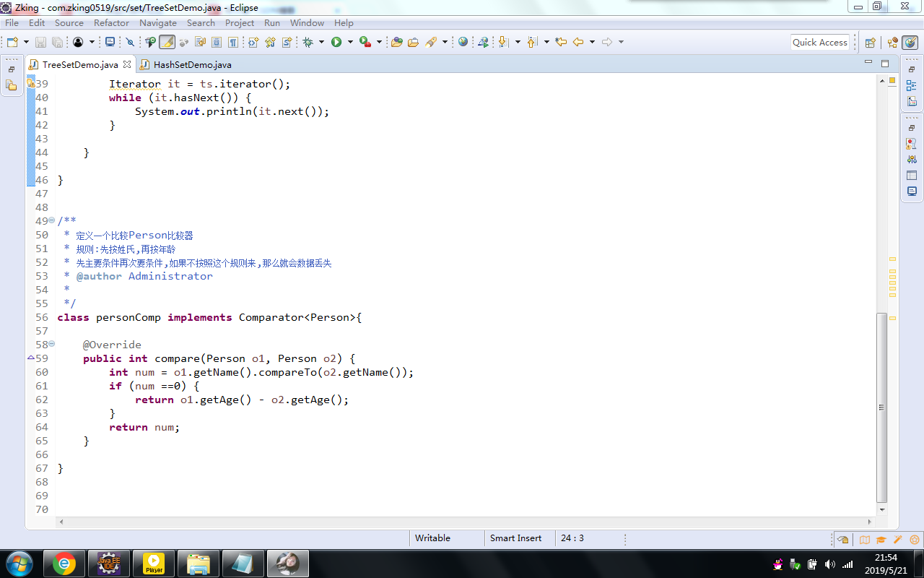Screen dimensions: 924x578
Task: Click the Next Annotation arrow icon
Action: [504, 42]
